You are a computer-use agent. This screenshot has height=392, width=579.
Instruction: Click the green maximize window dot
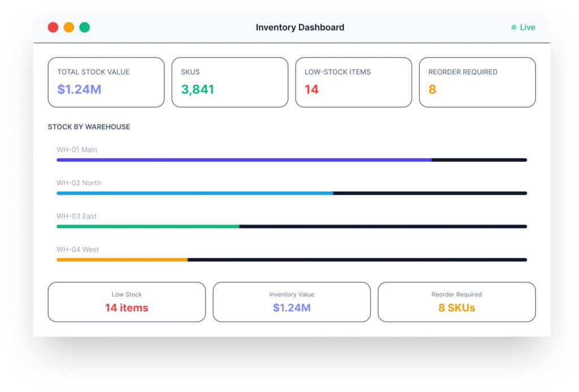tap(85, 27)
